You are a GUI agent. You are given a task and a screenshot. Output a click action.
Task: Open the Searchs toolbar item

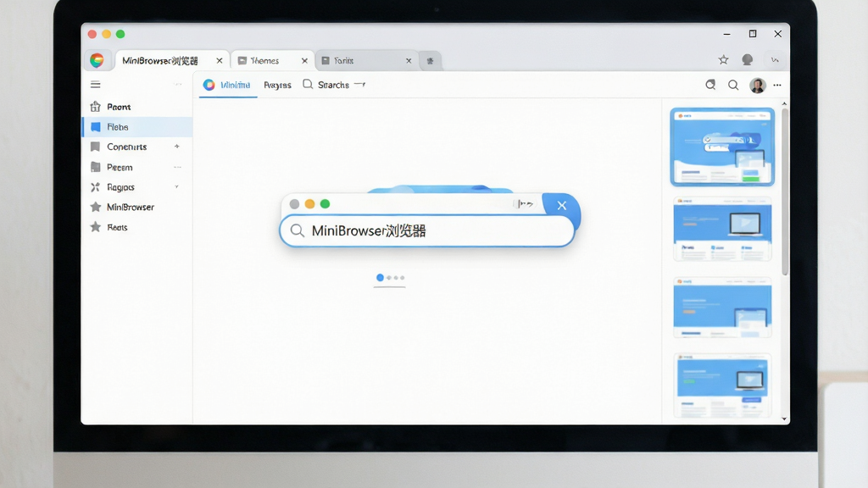pos(326,85)
